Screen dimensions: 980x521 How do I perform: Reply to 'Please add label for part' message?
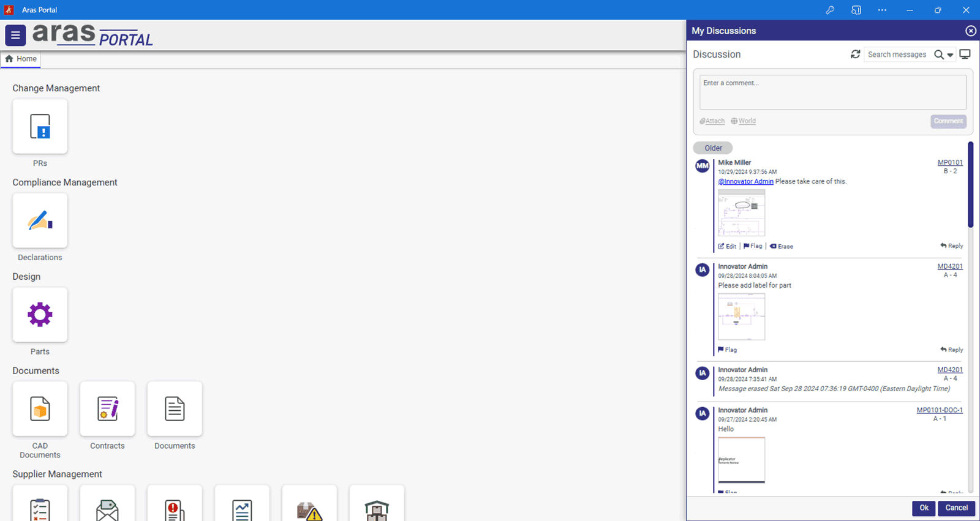point(952,350)
